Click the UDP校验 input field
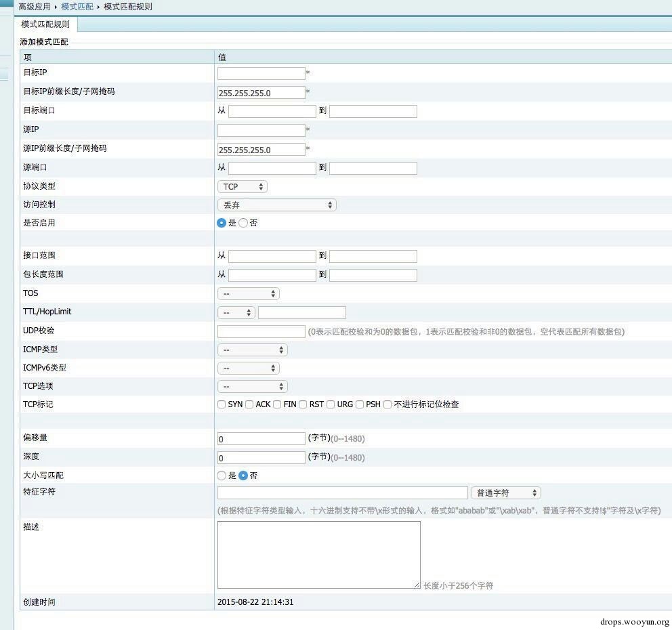 261,331
